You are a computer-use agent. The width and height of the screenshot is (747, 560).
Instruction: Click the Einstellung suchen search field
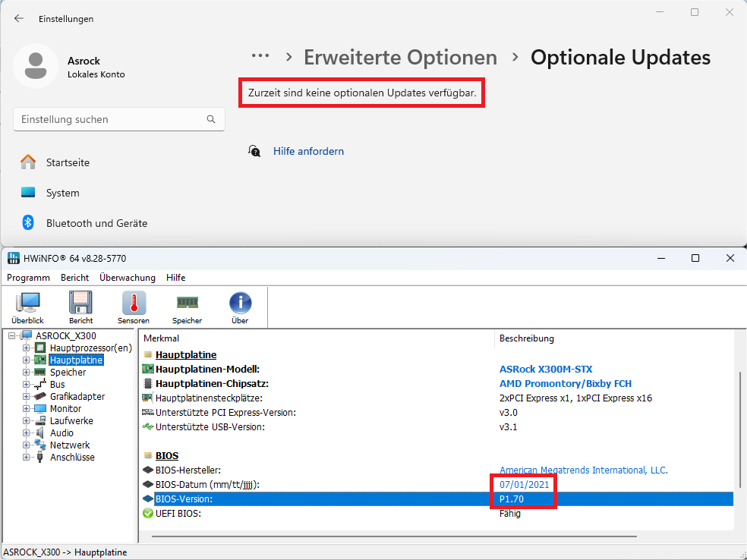pos(110,120)
